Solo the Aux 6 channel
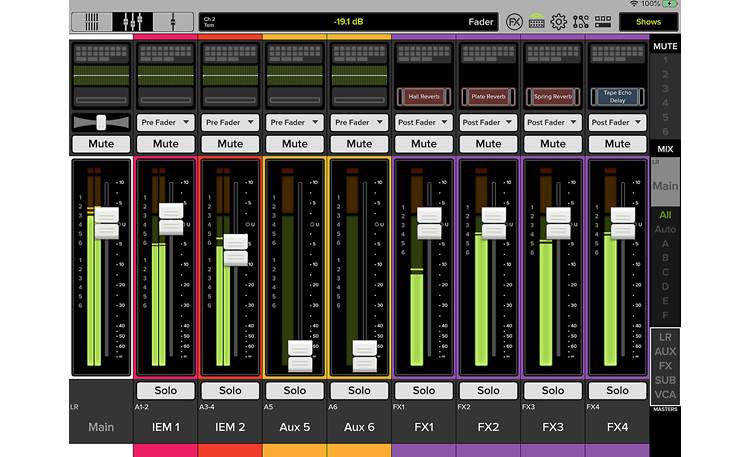The width and height of the screenshot is (750, 457). pyautogui.click(x=359, y=390)
